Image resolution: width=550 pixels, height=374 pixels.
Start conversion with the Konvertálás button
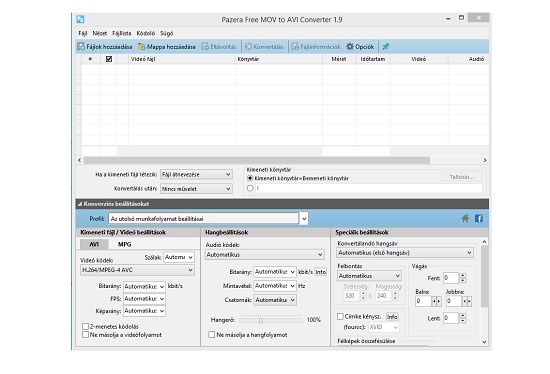coord(264,47)
